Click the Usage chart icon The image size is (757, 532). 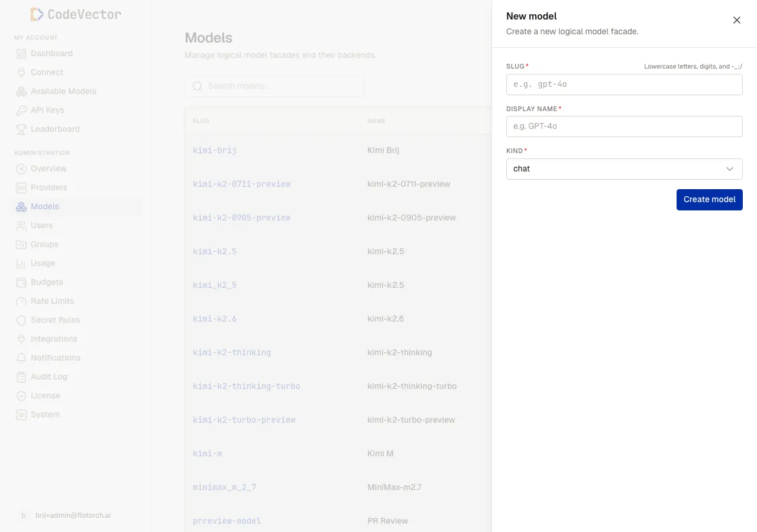coord(21,263)
